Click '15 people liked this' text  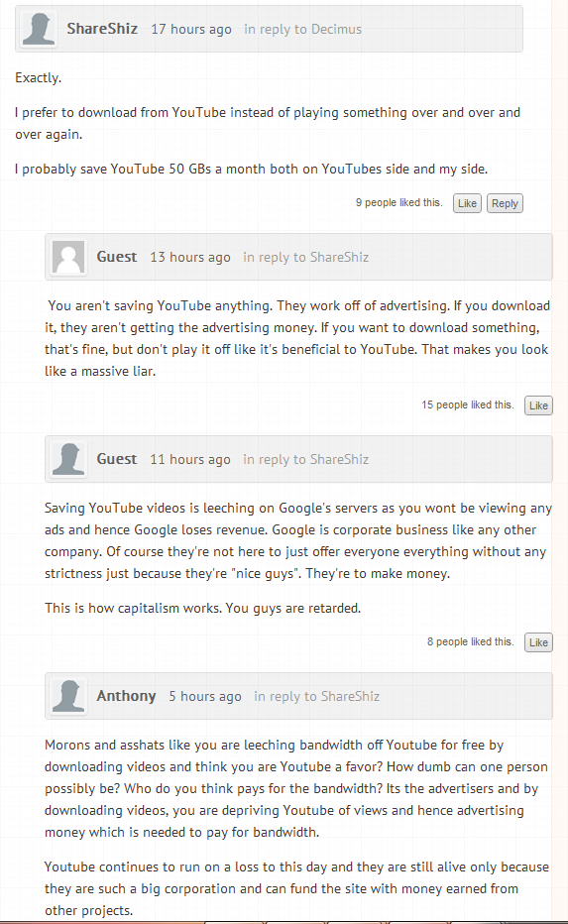[468, 404]
